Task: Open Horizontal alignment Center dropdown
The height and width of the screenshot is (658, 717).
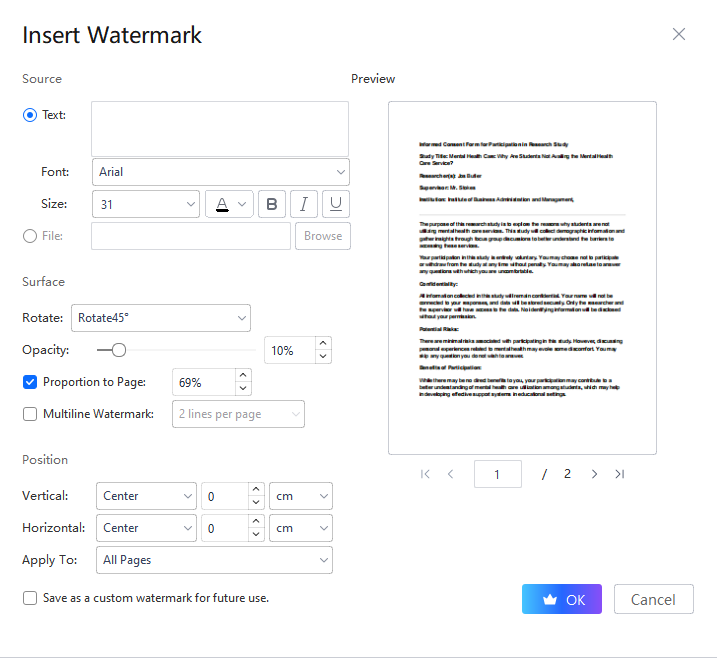Action: 146,528
